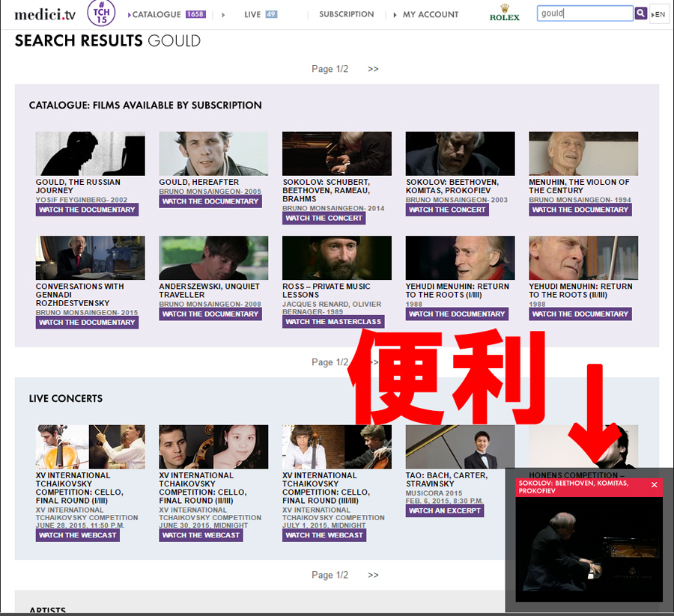Viewport: 674px width, 616px height.
Task: Click the catalogue count badge 1658
Action: point(195,14)
